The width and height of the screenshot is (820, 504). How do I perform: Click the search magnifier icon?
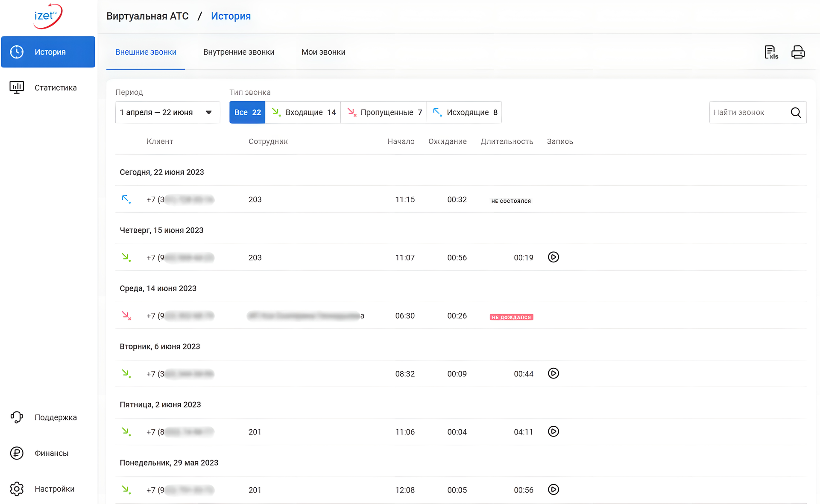(x=796, y=112)
